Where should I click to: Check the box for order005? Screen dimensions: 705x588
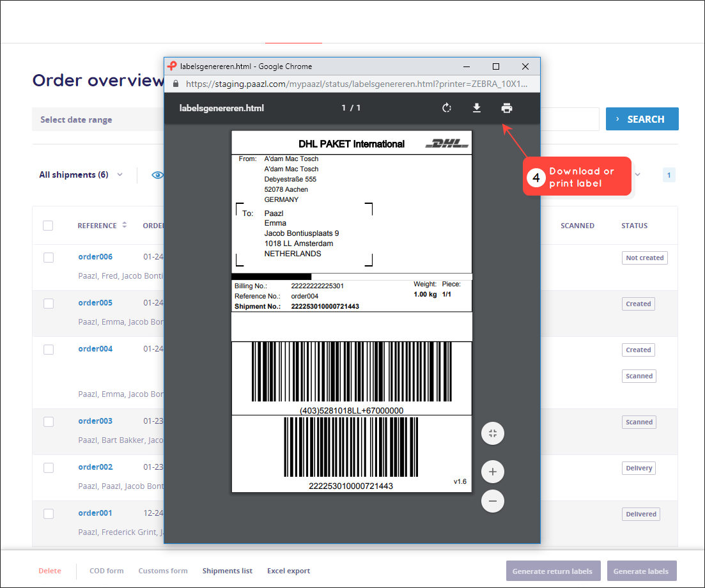pyautogui.click(x=49, y=304)
